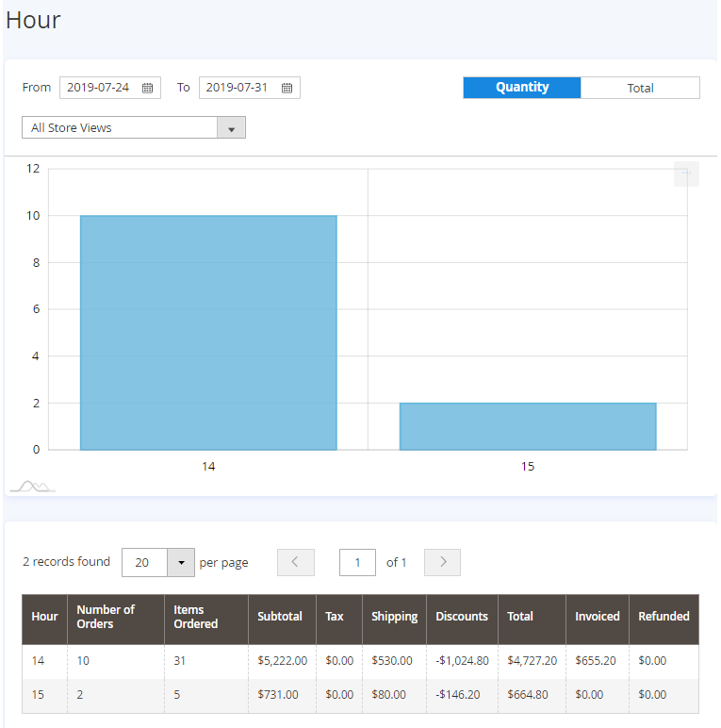The width and height of the screenshot is (721, 728).
Task: Click the chart export menu icon
Action: [686, 174]
